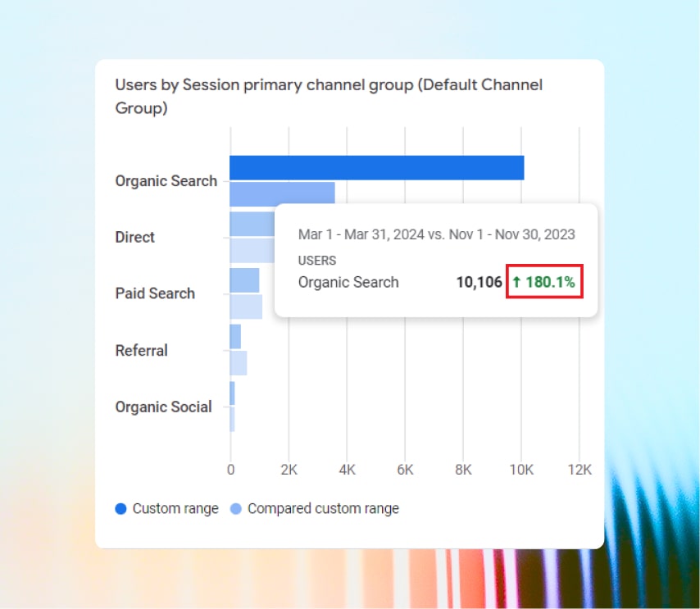The height and width of the screenshot is (609, 700).
Task: Toggle the Custom range legend label
Action: 175,508
